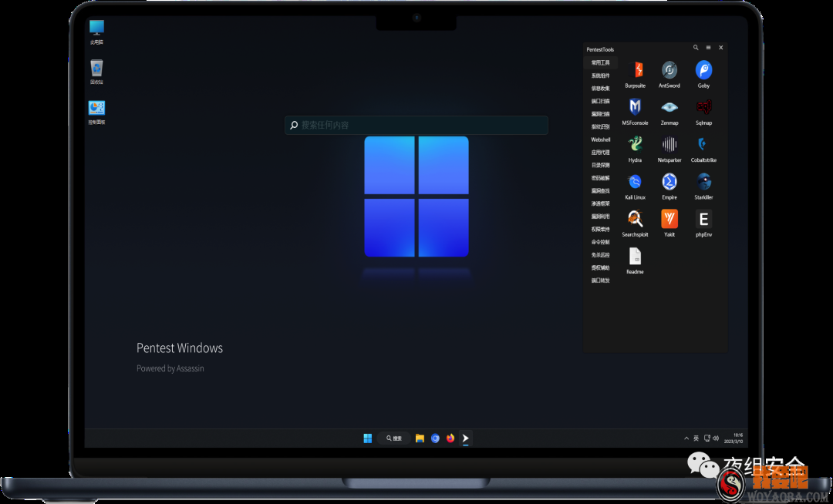Click the PentestTools arrow icon on taskbar

pos(465,438)
